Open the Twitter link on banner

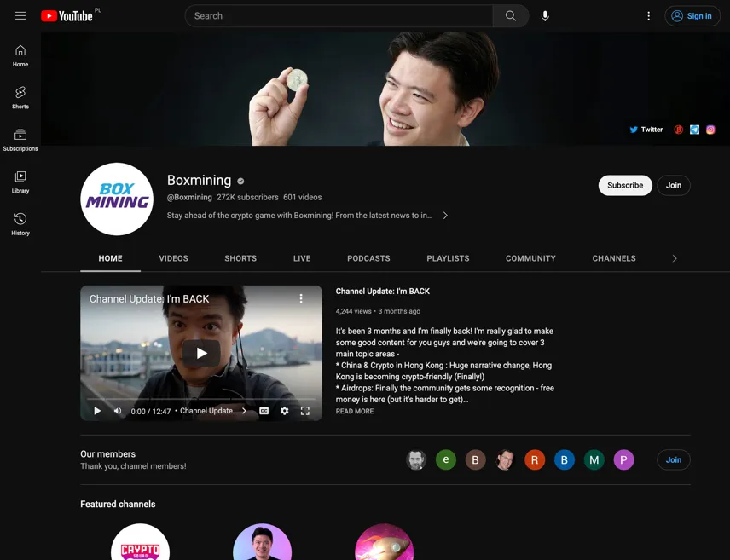[646, 130]
